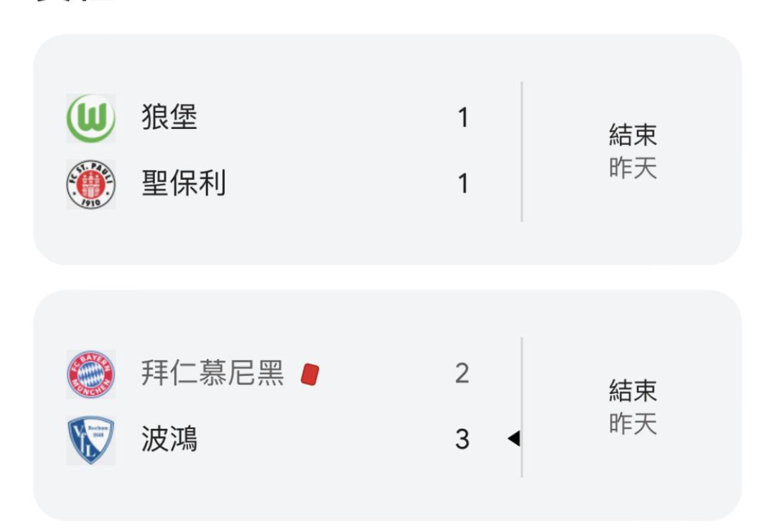775x532 pixels.
Task: Click the Wolfsburg club logo
Action: point(90,118)
